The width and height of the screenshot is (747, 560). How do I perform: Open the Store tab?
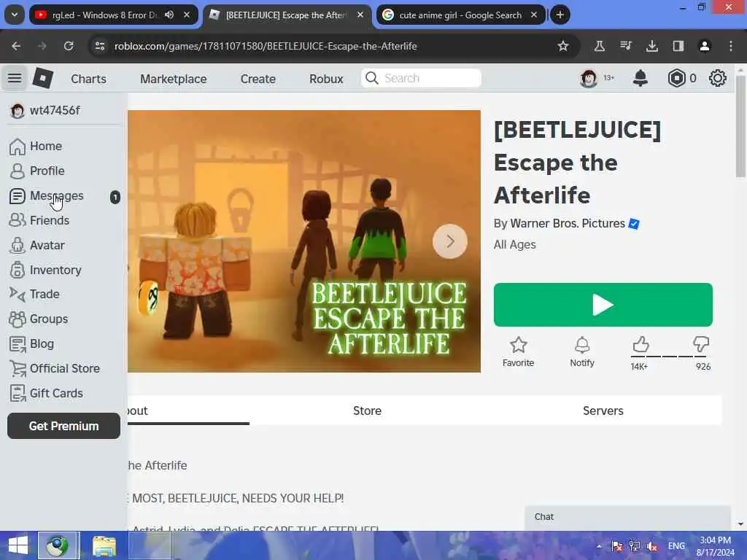[368, 411]
